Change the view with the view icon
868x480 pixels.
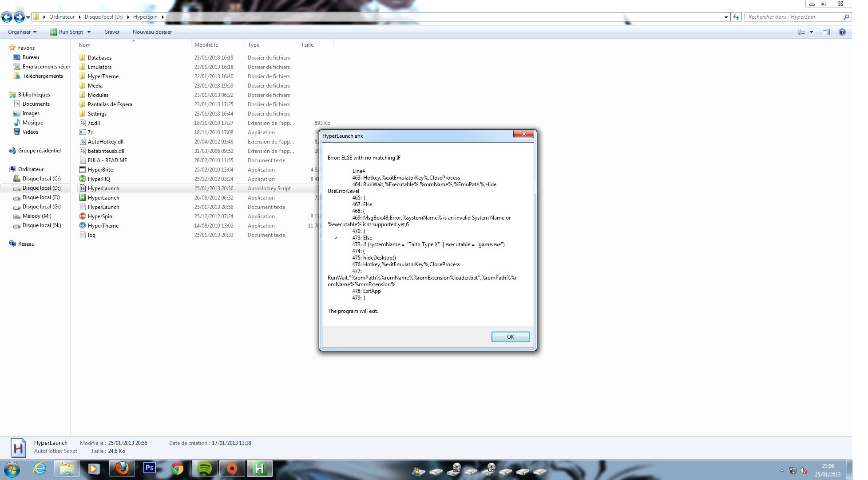[802, 32]
